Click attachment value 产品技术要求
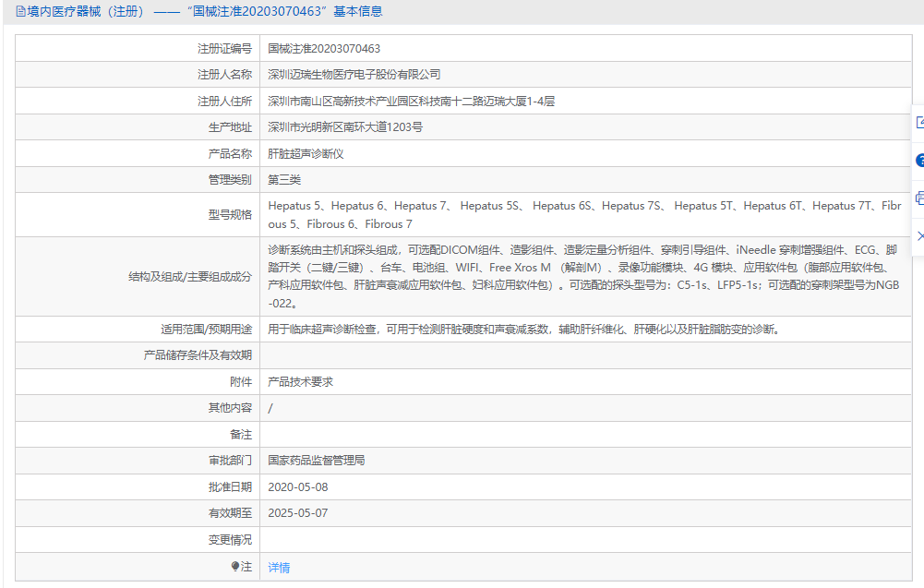Viewport: 924px width, 588px height. coord(300,382)
